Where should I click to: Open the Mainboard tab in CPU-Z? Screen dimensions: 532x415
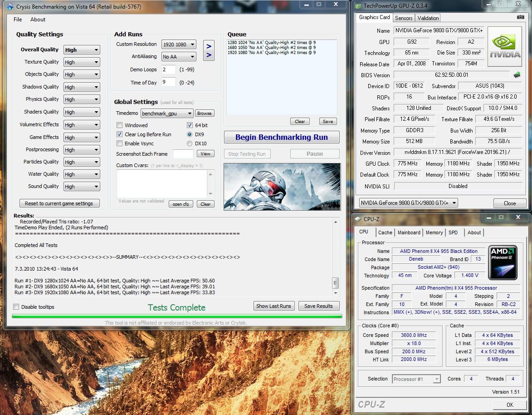(x=409, y=232)
